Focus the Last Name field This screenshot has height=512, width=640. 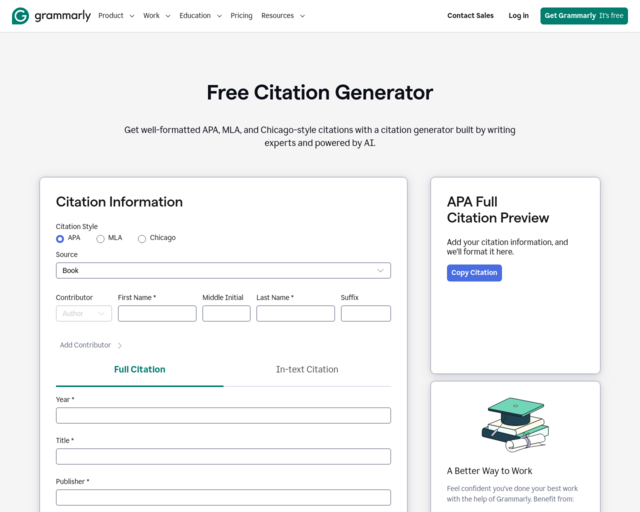pyautogui.click(x=296, y=314)
